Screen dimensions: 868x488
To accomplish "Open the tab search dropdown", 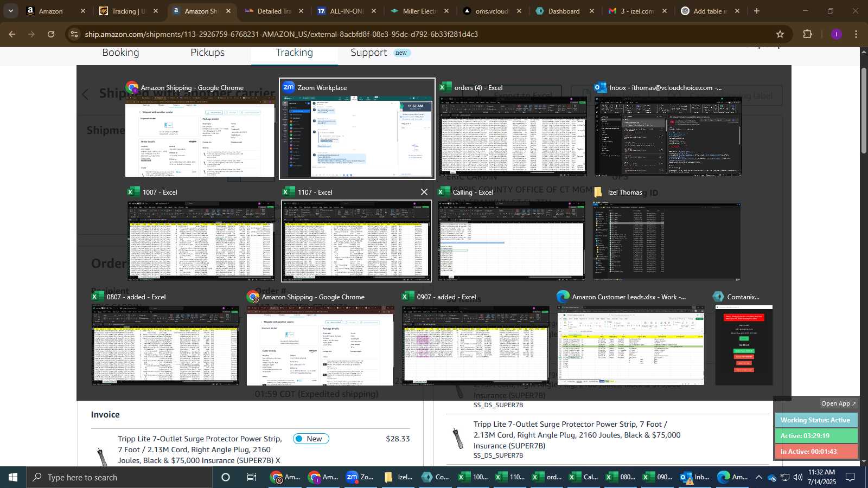I will [10, 11].
